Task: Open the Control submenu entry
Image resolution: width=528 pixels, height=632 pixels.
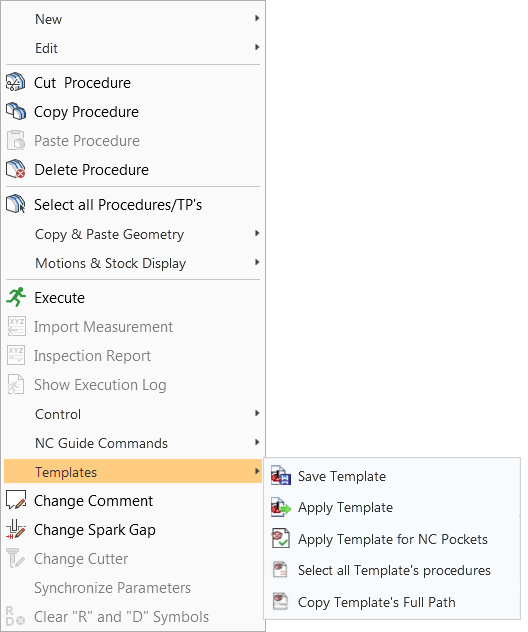Action: point(133,414)
